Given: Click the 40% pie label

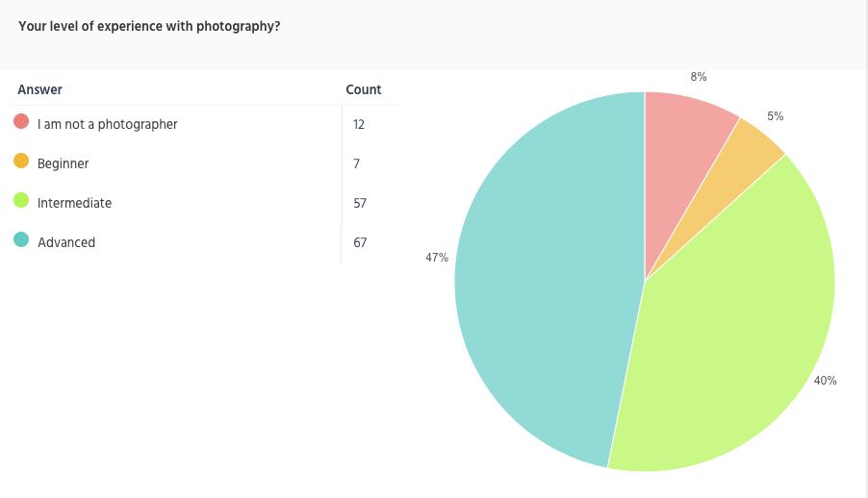Looking at the screenshot, I should click(x=825, y=380).
